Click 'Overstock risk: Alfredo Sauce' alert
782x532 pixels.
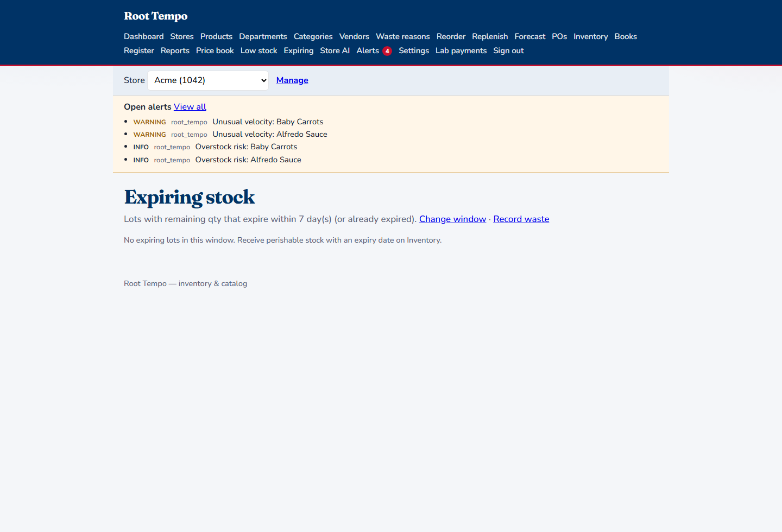point(248,160)
